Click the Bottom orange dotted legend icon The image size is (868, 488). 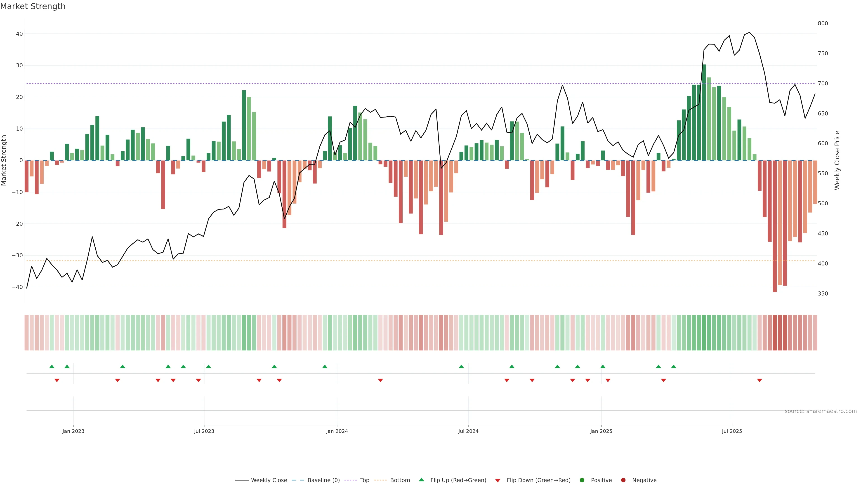point(380,480)
